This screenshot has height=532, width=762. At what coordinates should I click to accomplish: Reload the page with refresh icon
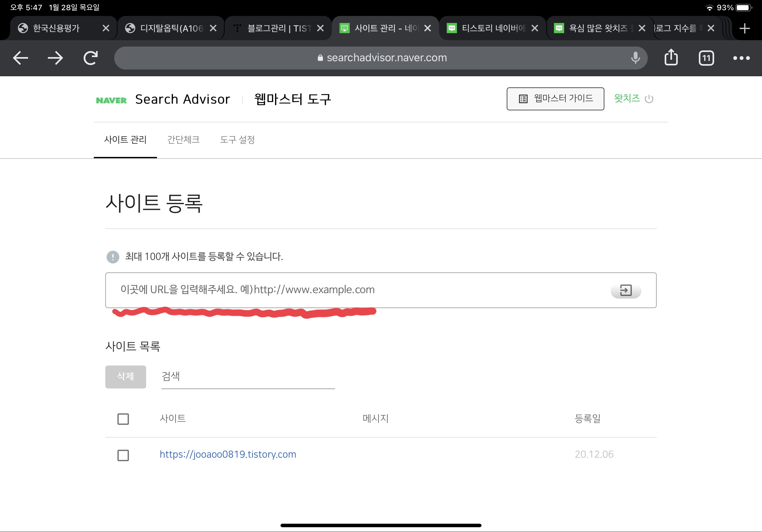(90, 58)
